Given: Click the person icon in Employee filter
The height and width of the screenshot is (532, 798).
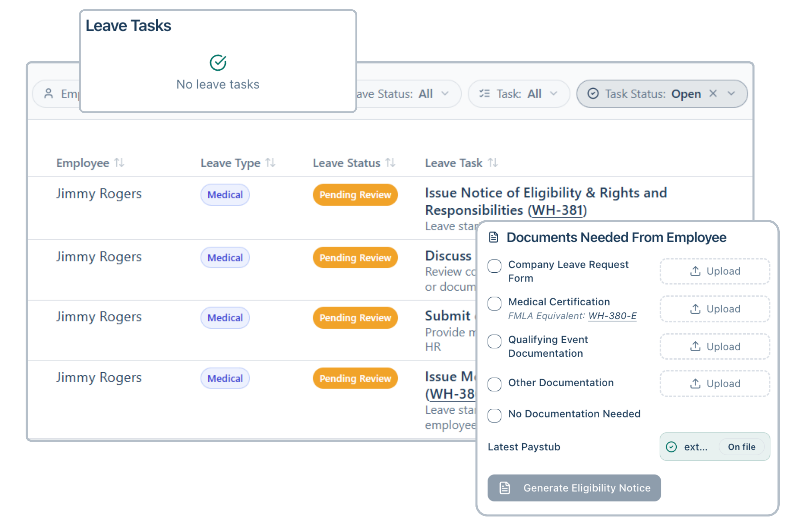Looking at the screenshot, I should [48, 94].
